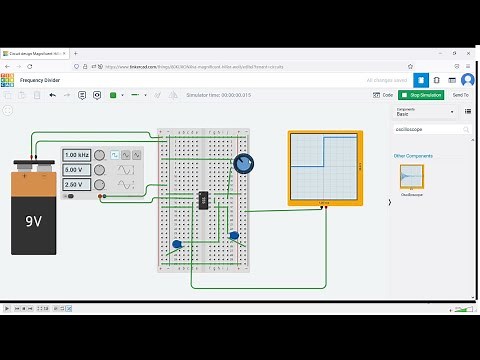Collapse the components side panel arrow
The image size is (480, 360).
click(x=390, y=202)
